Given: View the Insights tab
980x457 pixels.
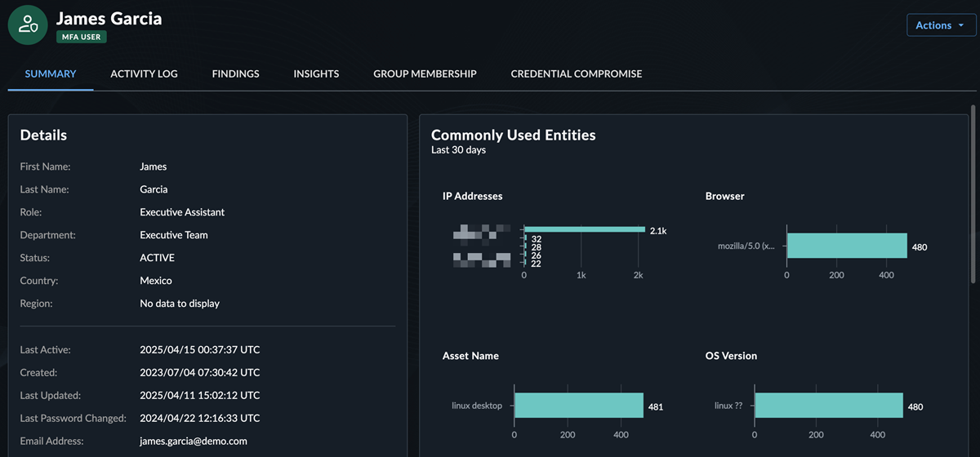Looking at the screenshot, I should point(316,73).
